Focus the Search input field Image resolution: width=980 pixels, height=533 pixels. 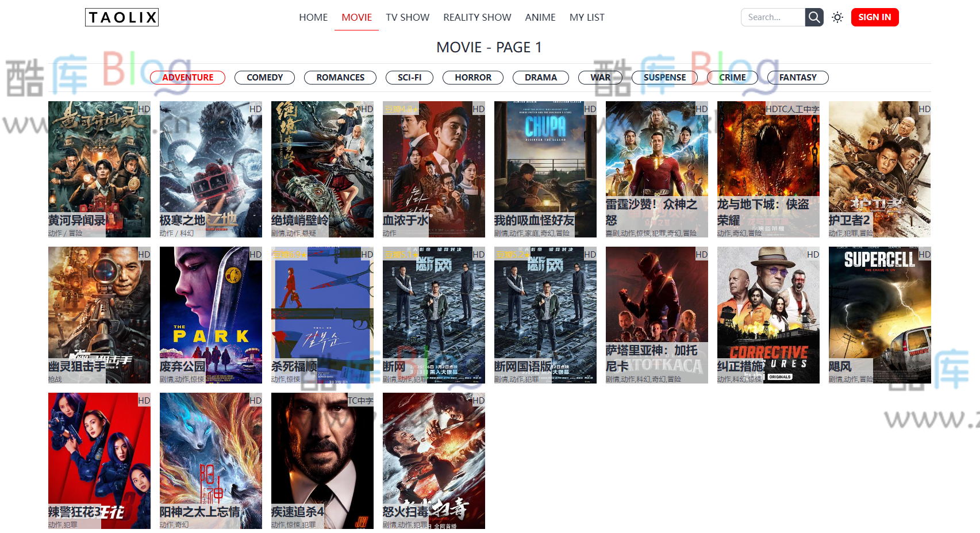(x=773, y=17)
